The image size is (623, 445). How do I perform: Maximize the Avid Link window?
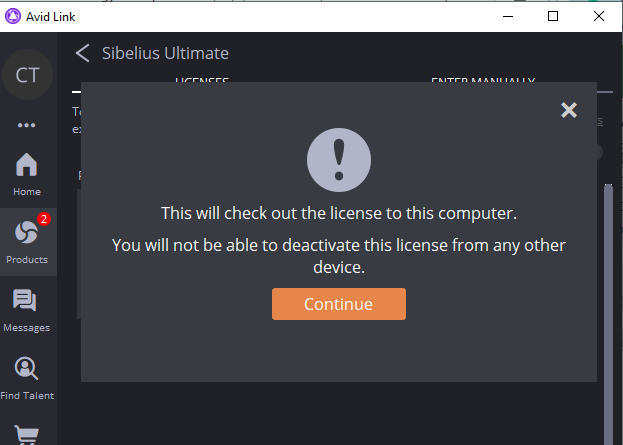pos(553,16)
